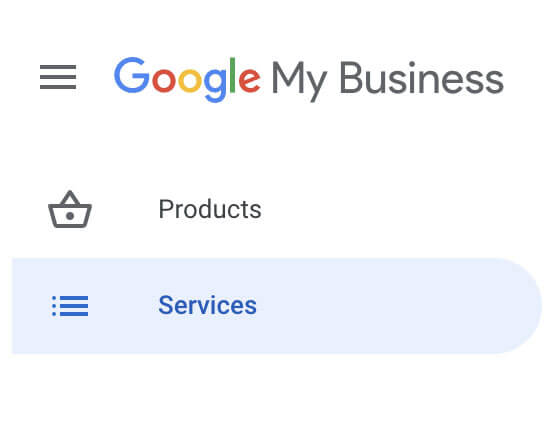Click the top bar of hamburger icon

(x=58, y=67)
